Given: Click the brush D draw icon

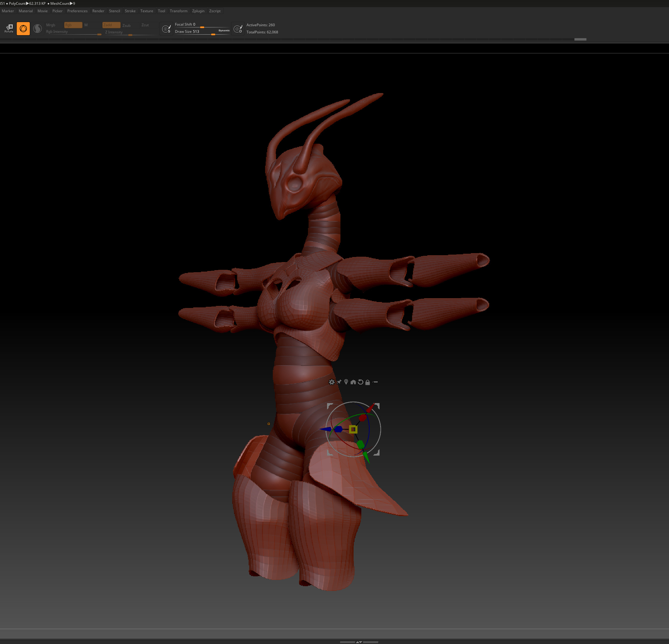Looking at the screenshot, I should (238, 29).
